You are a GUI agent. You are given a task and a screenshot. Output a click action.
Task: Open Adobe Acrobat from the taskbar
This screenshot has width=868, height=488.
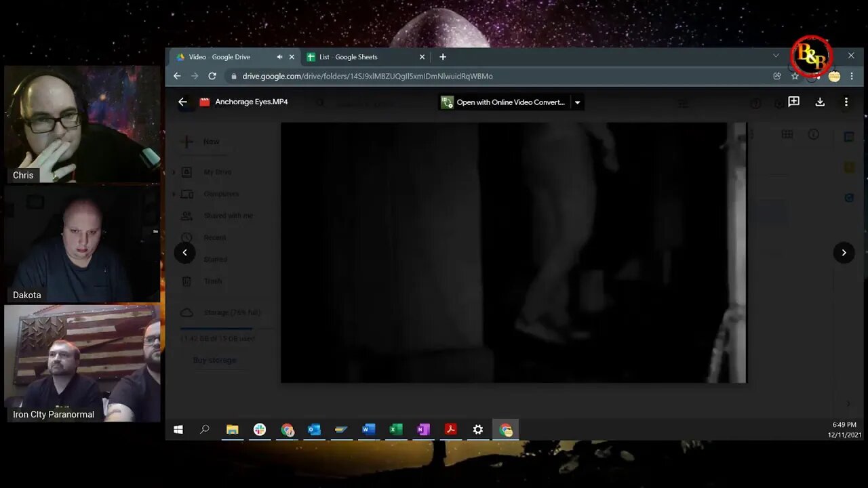point(450,429)
